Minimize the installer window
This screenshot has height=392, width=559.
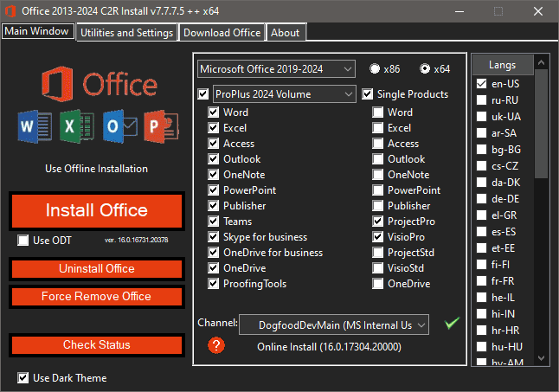[459, 11]
